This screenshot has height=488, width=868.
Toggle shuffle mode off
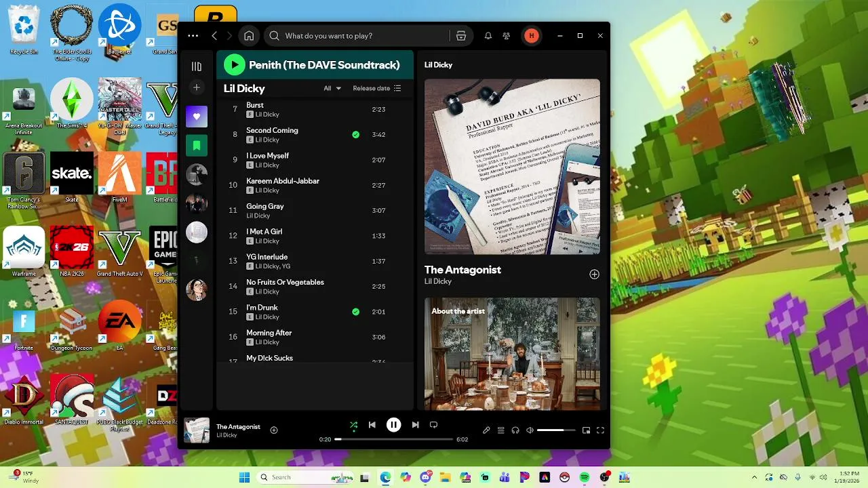pos(353,425)
